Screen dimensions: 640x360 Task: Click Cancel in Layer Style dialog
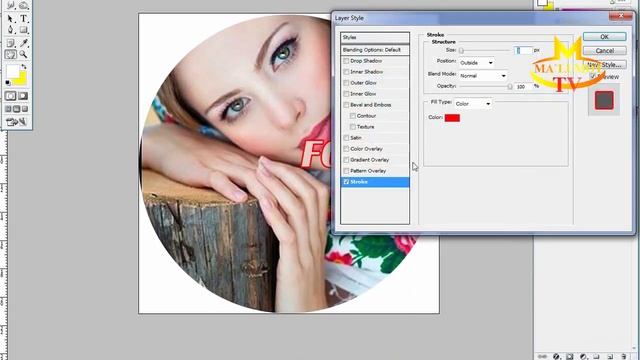tap(604, 51)
